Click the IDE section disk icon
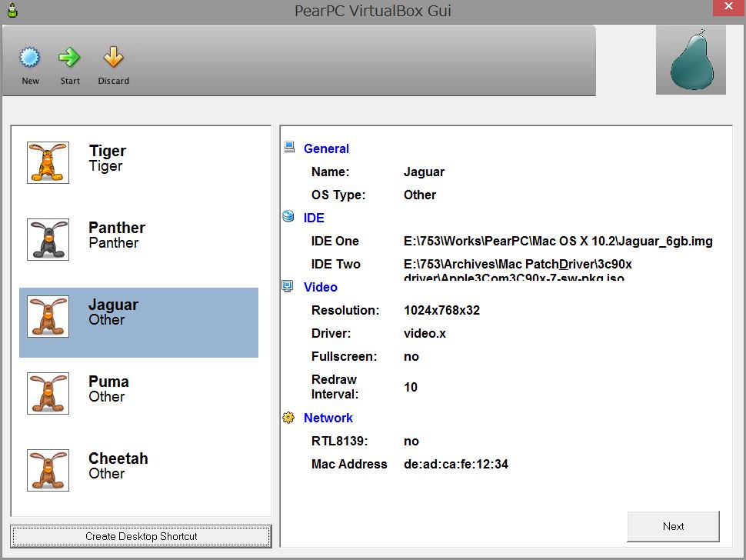This screenshot has width=746, height=560. click(x=288, y=216)
